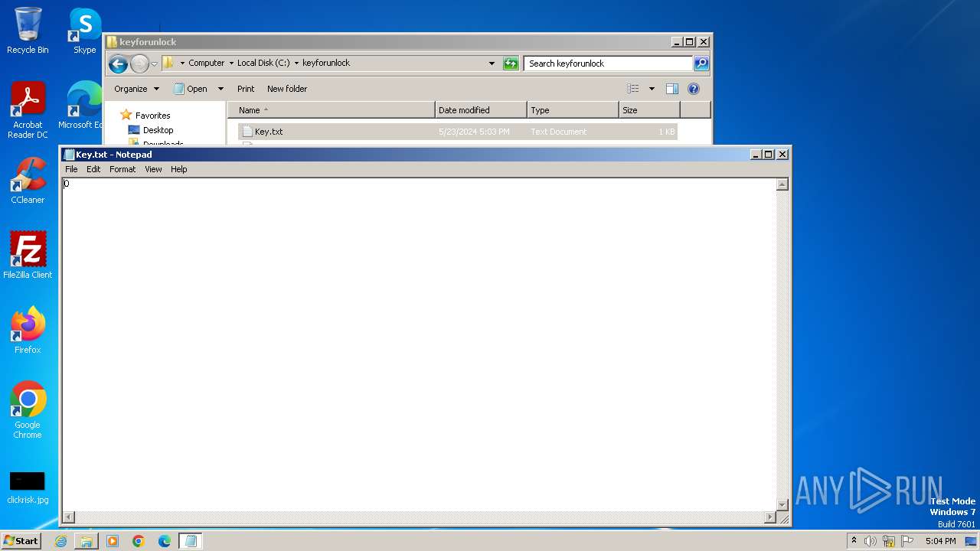Image resolution: width=980 pixels, height=551 pixels.
Task: Click inside the Notepad text area
Action: pos(419,344)
